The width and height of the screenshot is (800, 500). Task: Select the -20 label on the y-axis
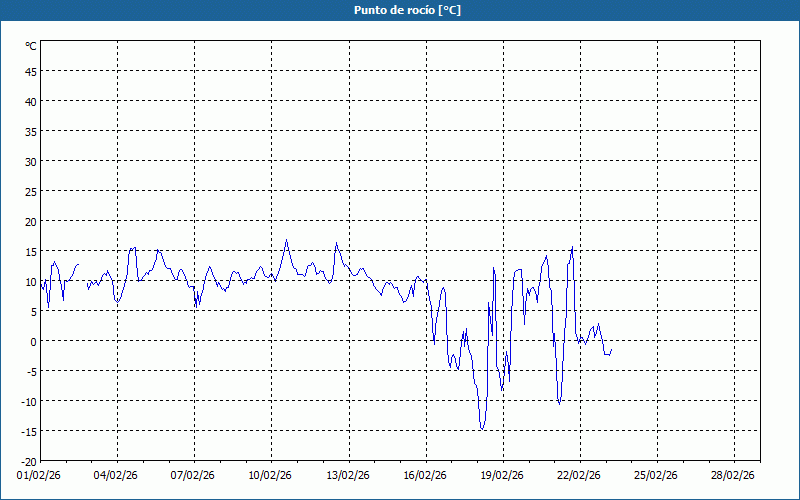(x=29, y=461)
